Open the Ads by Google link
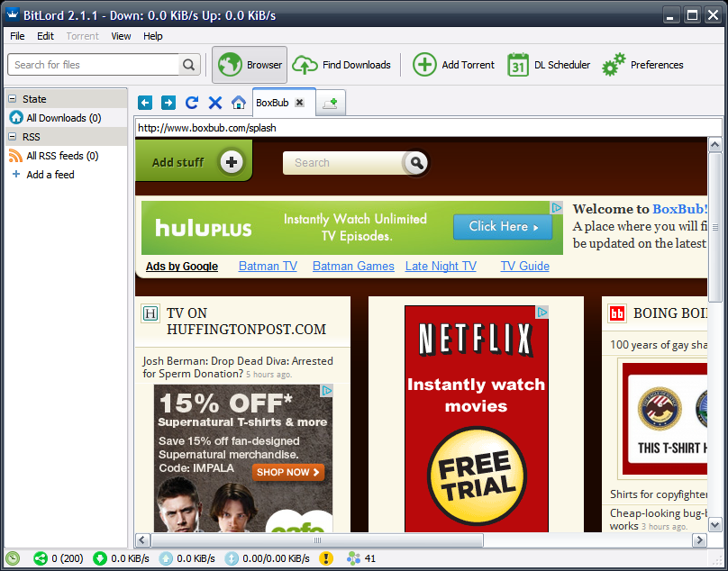Screen dimensions: 728x571 point(182,266)
